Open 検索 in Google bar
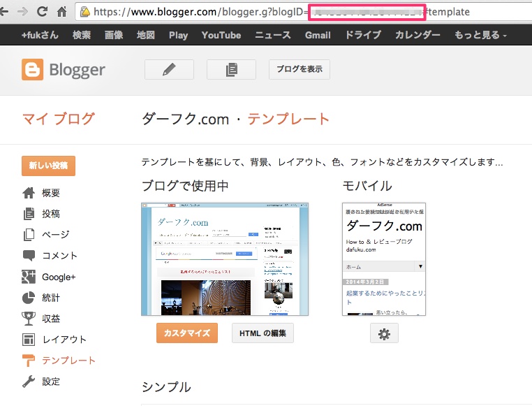Viewport: 532px width, 406px height. pos(82,35)
